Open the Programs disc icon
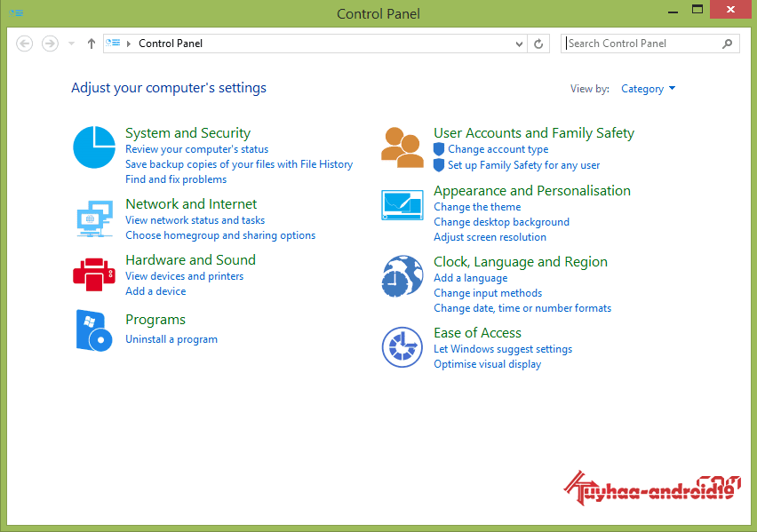 (x=94, y=330)
